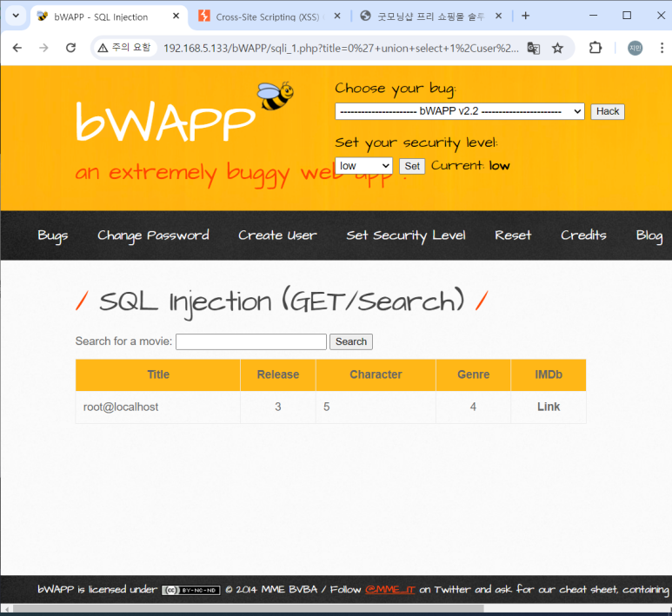Click the Genre value 4 cell

click(473, 407)
